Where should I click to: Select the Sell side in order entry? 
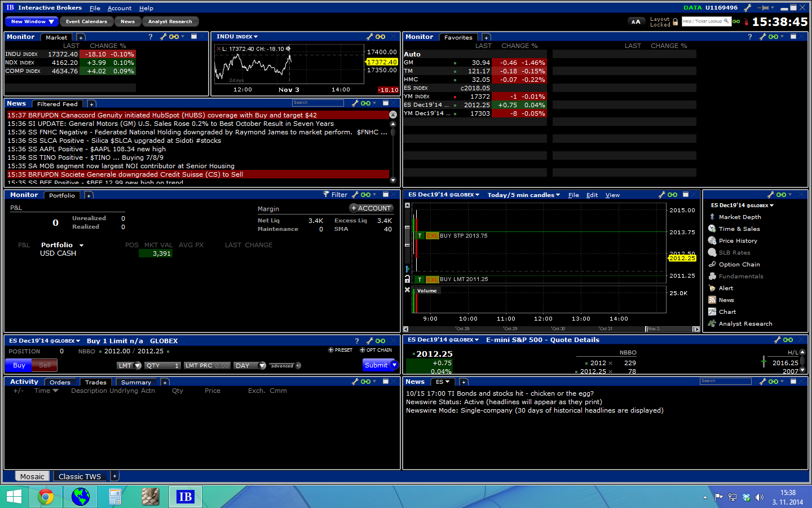pos(45,365)
